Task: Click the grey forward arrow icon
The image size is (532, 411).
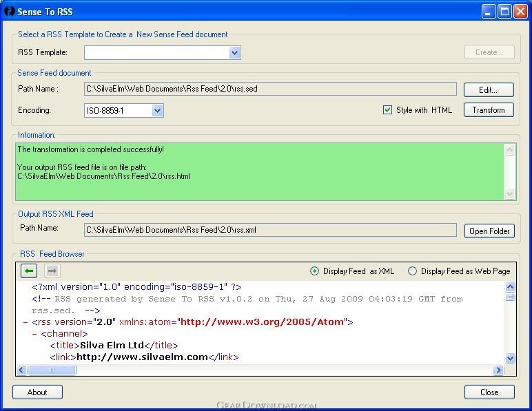Action: click(x=52, y=271)
